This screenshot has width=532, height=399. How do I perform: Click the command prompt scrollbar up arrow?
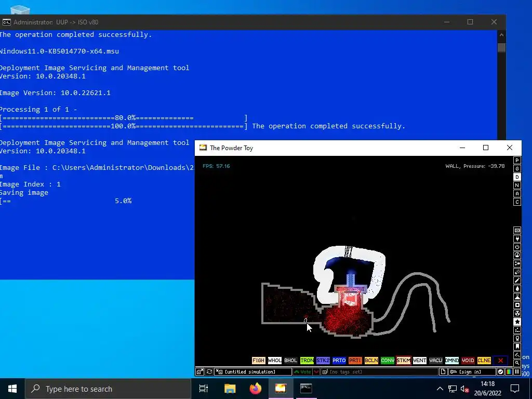[x=501, y=35]
